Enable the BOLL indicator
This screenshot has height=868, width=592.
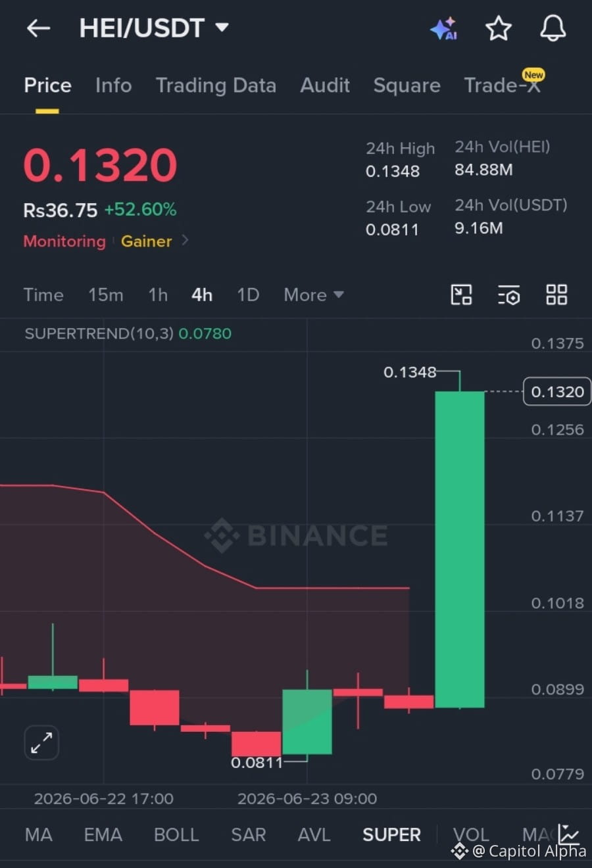pyautogui.click(x=176, y=835)
